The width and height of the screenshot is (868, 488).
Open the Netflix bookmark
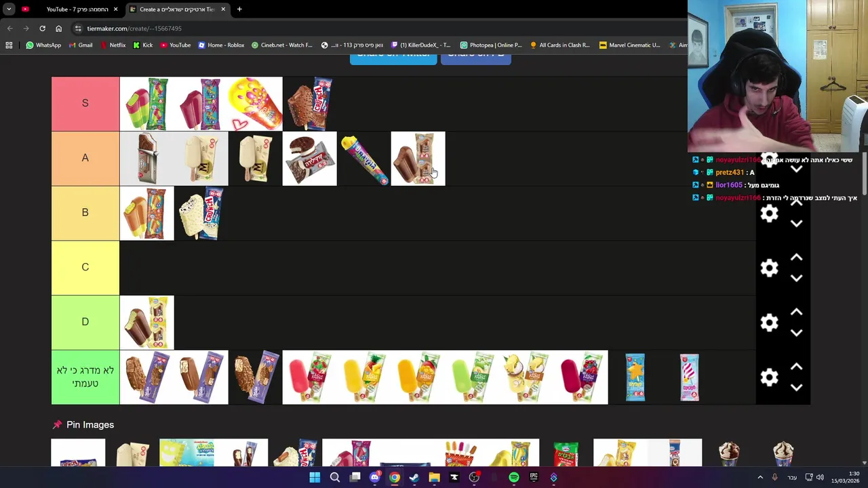point(113,45)
